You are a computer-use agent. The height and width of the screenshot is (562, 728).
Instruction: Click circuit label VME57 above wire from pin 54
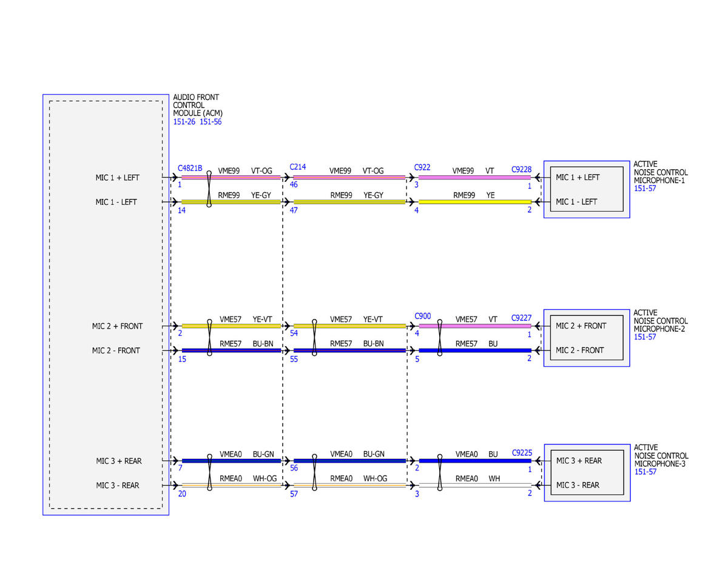341,319
